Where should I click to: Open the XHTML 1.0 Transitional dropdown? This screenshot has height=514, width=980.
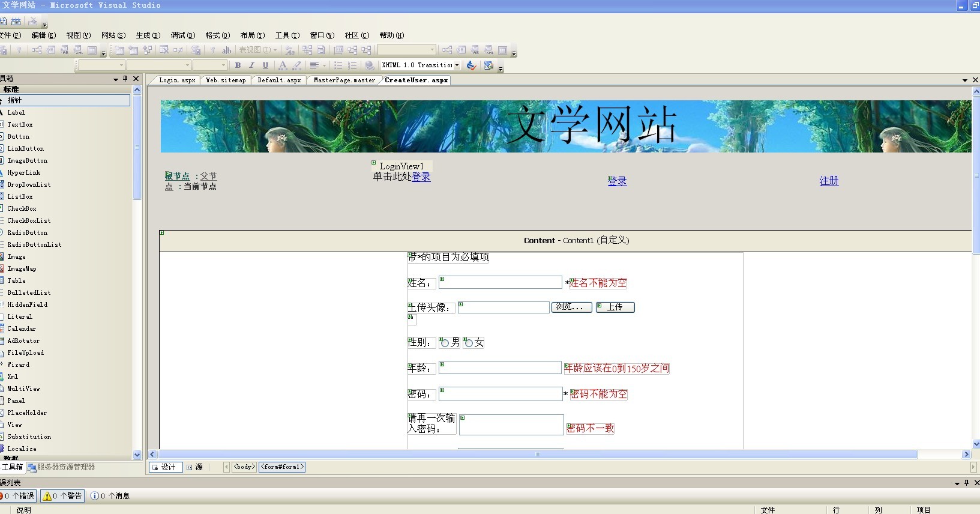pos(457,65)
